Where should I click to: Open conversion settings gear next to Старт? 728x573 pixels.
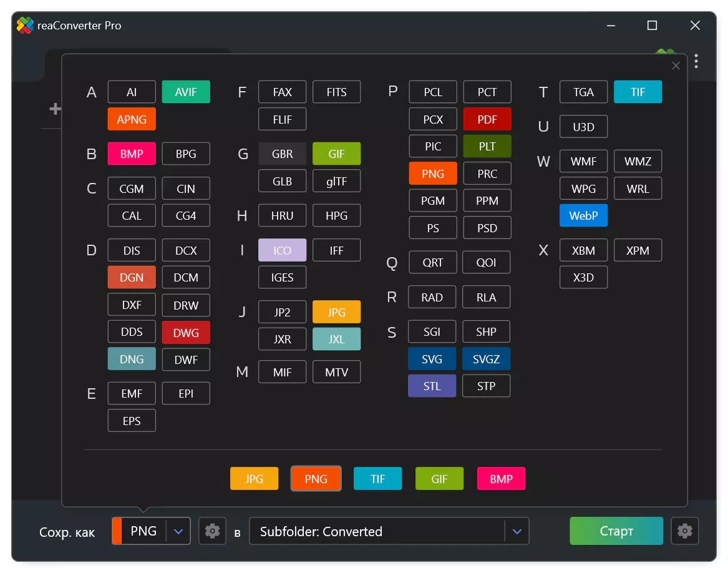[684, 531]
